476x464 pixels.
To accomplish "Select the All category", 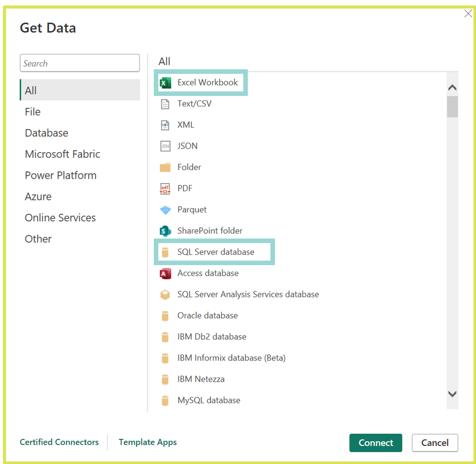I will click(x=80, y=90).
